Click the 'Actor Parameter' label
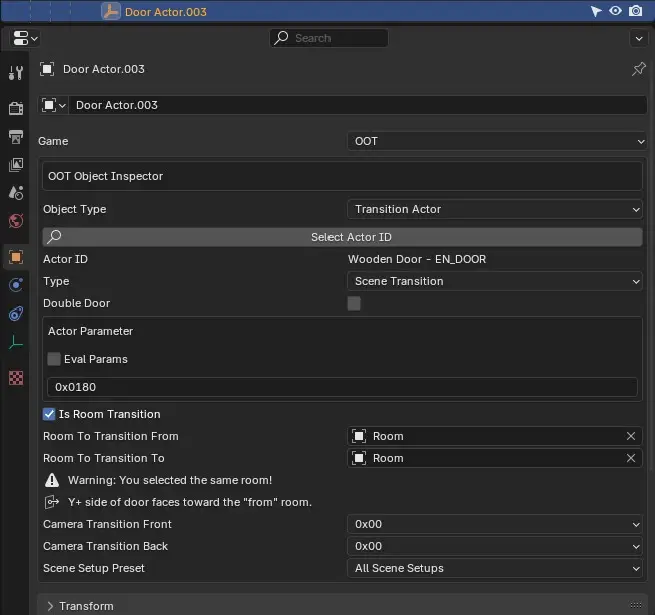 pyautogui.click(x=90, y=331)
